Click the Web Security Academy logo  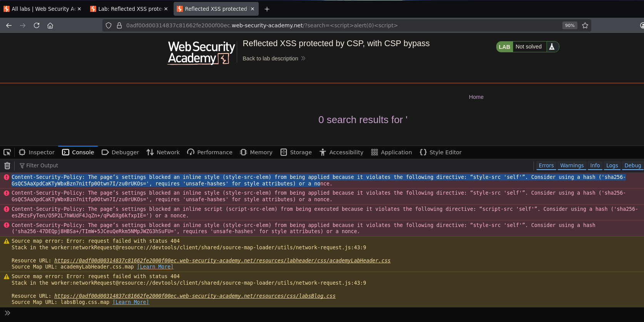(201, 53)
